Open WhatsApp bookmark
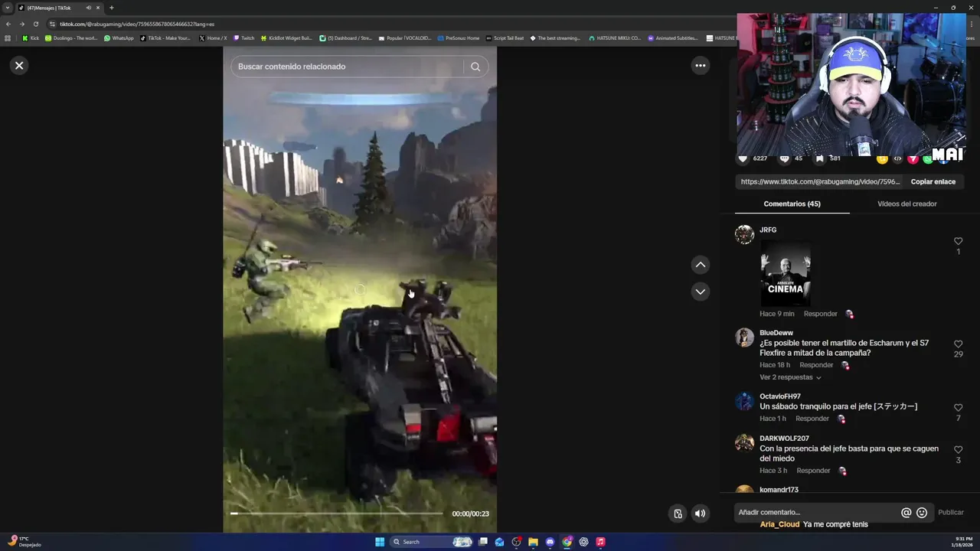980x551 pixels. click(119, 37)
